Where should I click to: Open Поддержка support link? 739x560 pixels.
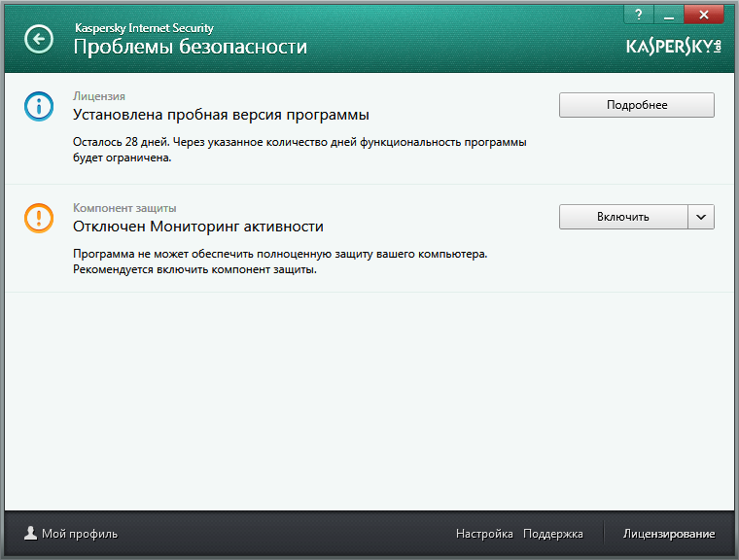click(553, 534)
